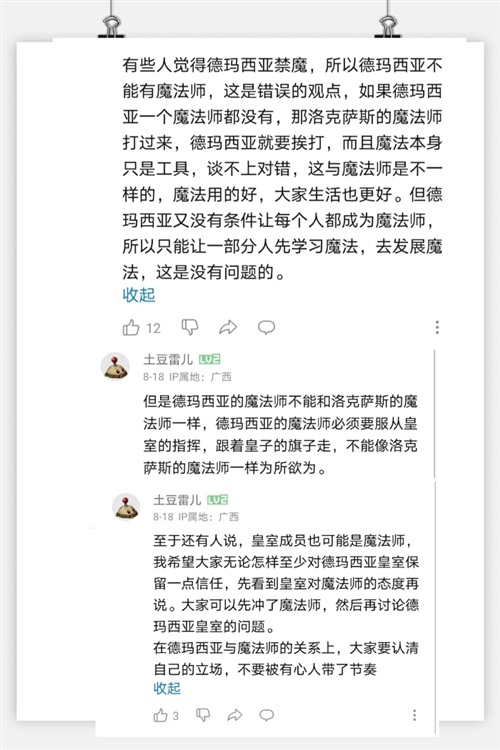Open comments on the main post
The image size is (500, 750).
click(x=267, y=328)
